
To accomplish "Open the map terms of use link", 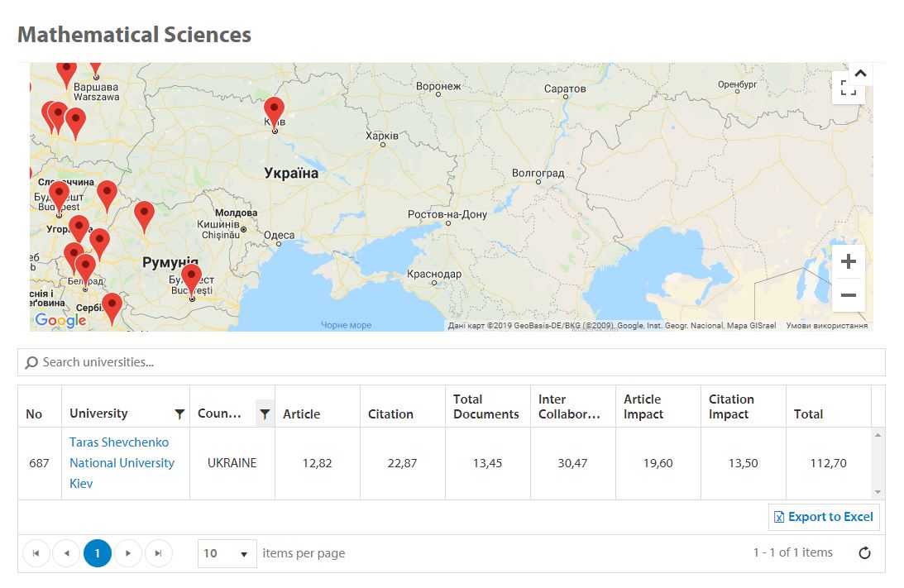I will [x=827, y=326].
